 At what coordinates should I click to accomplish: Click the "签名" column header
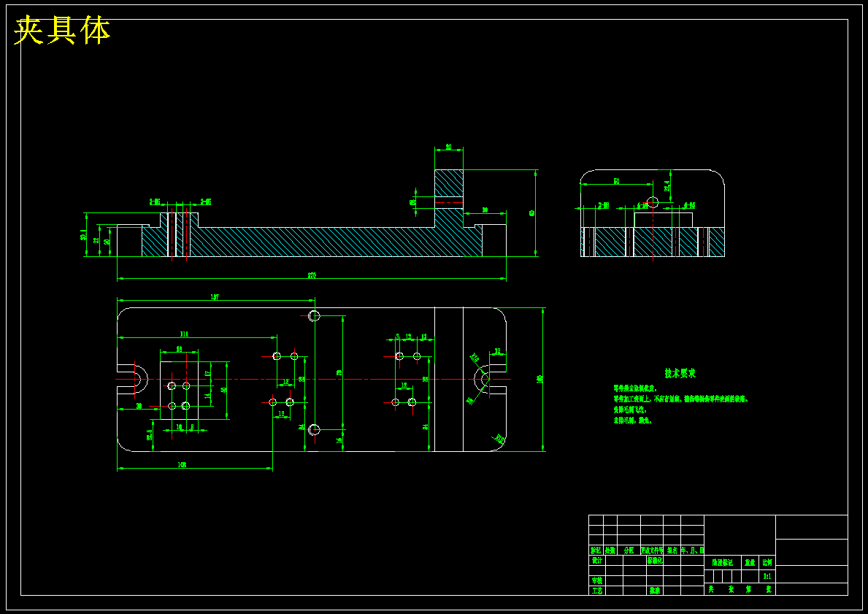[x=672, y=550]
